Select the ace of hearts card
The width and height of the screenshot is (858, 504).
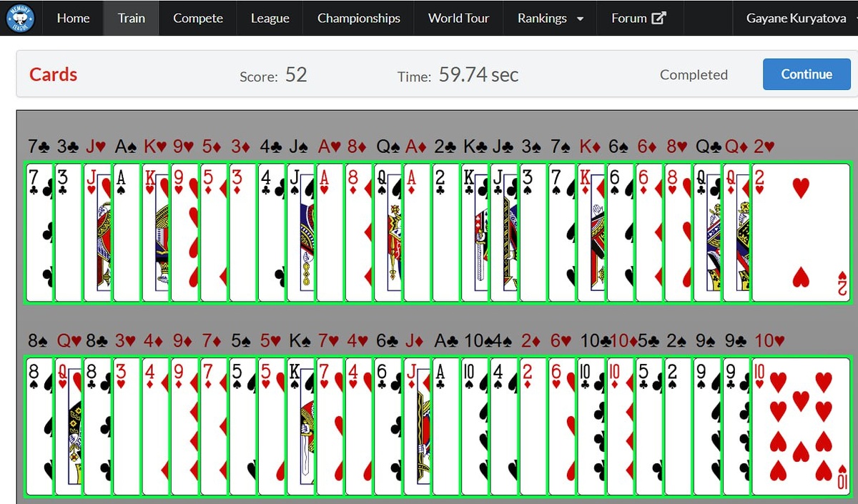[330, 232]
